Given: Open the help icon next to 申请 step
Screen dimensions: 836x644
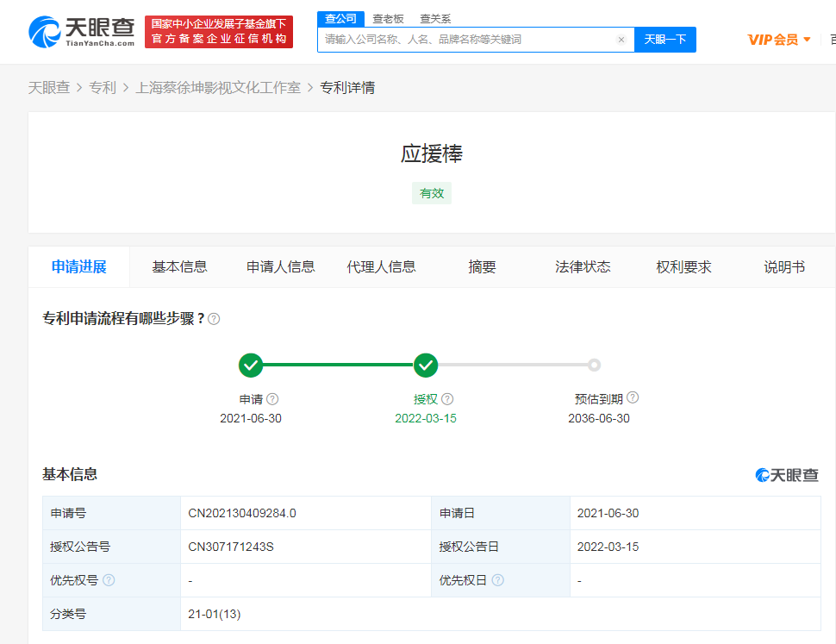Looking at the screenshot, I should click(272, 399).
